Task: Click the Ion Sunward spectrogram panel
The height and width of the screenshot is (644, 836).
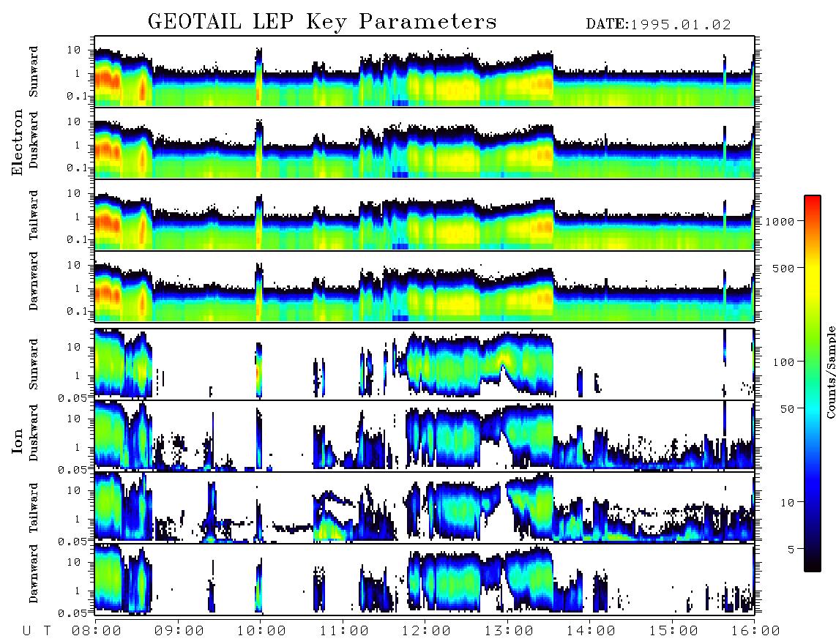Action: click(425, 364)
